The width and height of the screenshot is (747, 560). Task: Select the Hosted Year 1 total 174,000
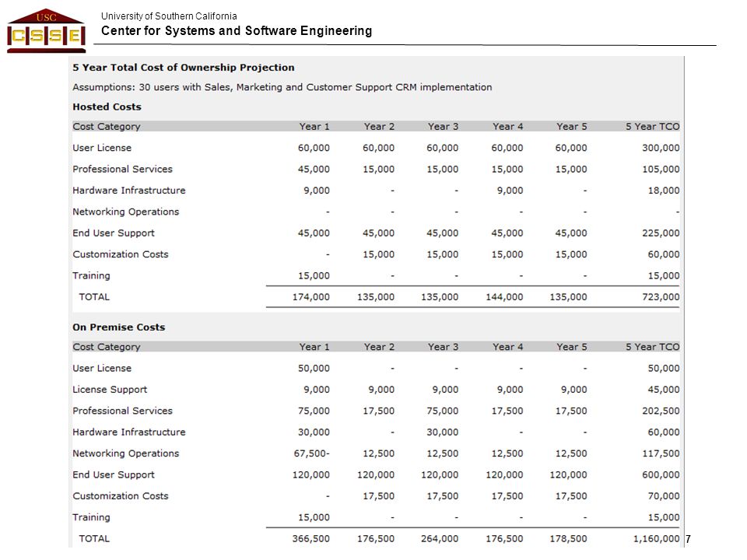coord(310,297)
